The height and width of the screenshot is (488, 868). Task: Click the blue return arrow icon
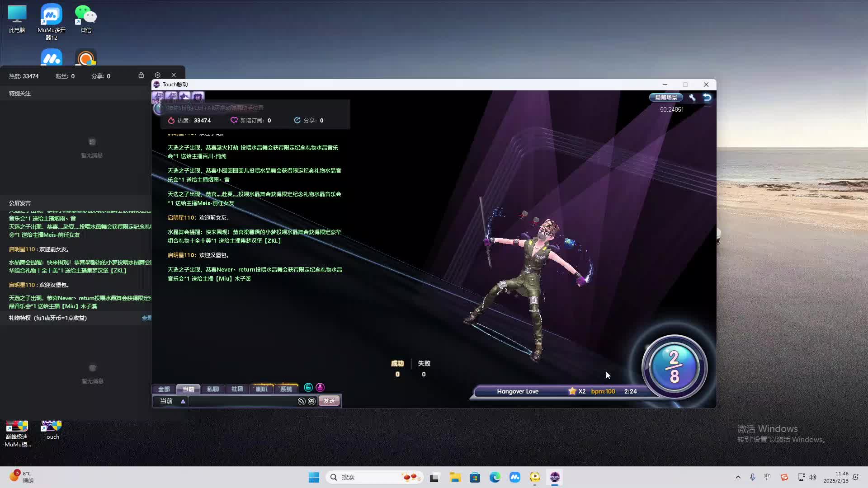(707, 97)
